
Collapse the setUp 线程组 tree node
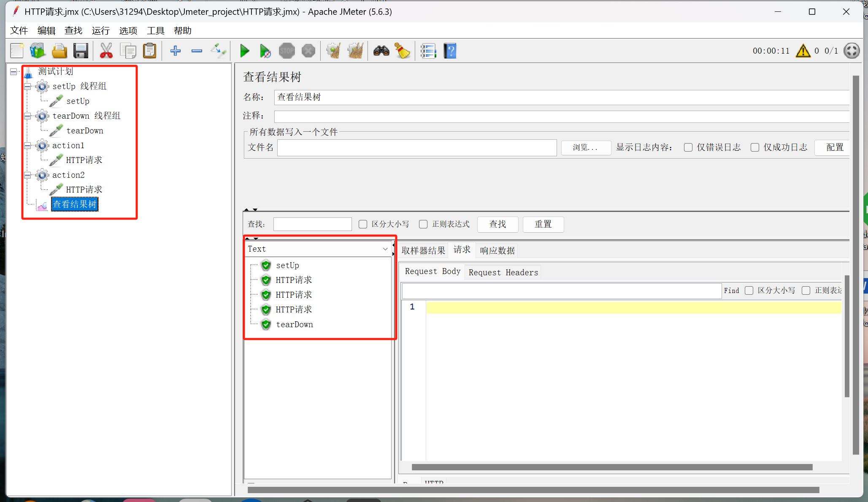[28, 87]
